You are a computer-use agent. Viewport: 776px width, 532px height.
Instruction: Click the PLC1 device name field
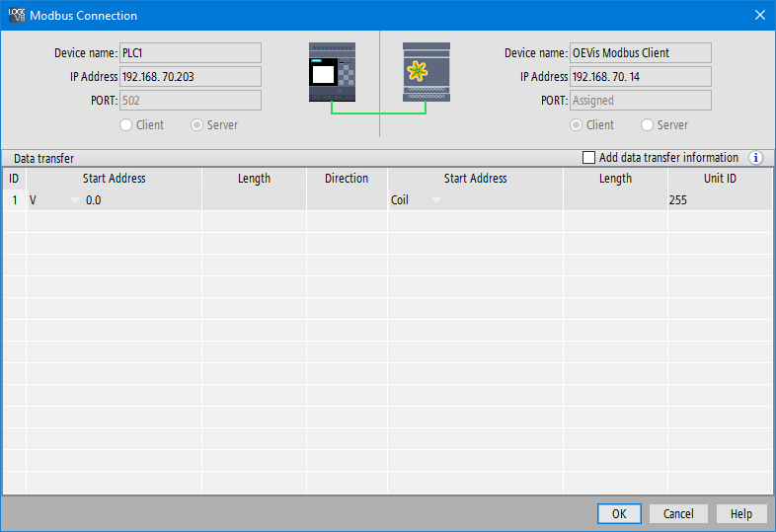(x=190, y=53)
